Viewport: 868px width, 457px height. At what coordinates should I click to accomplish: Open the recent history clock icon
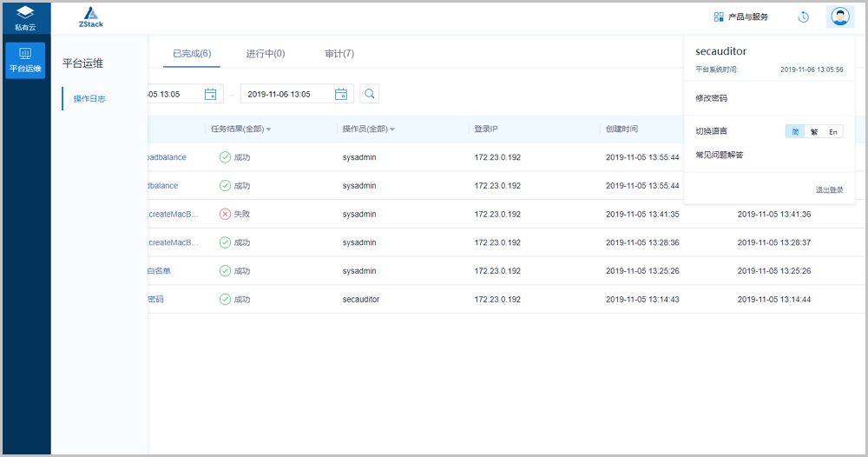tap(804, 17)
